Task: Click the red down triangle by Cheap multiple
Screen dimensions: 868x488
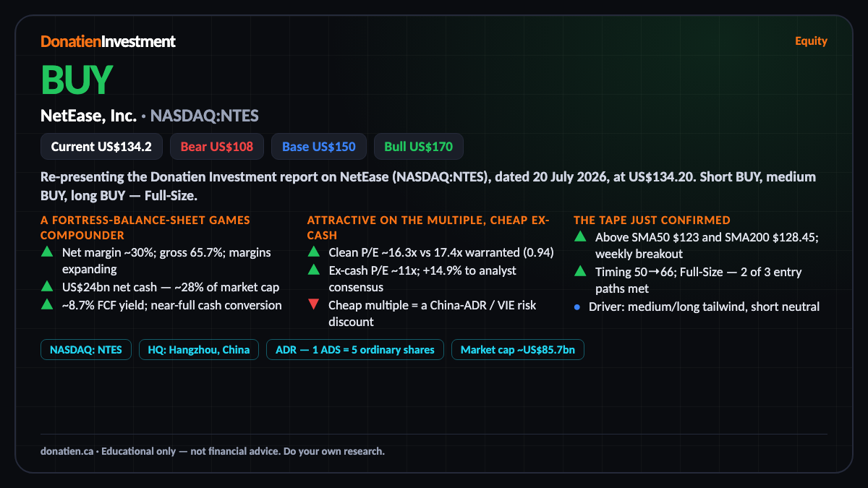Action: [x=313, y=304]
